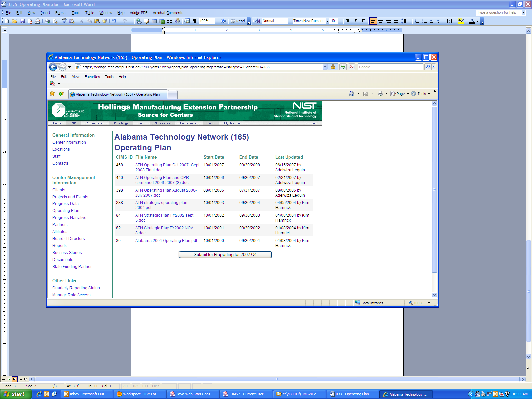Open Print Preview in Word toolbar
This screenshot has width=532, height=399.
[x=55, y=21]
